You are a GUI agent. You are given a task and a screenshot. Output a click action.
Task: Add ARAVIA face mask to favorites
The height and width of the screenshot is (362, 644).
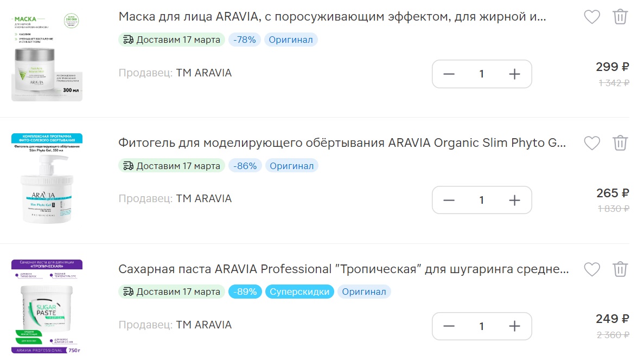coord(591,17)
